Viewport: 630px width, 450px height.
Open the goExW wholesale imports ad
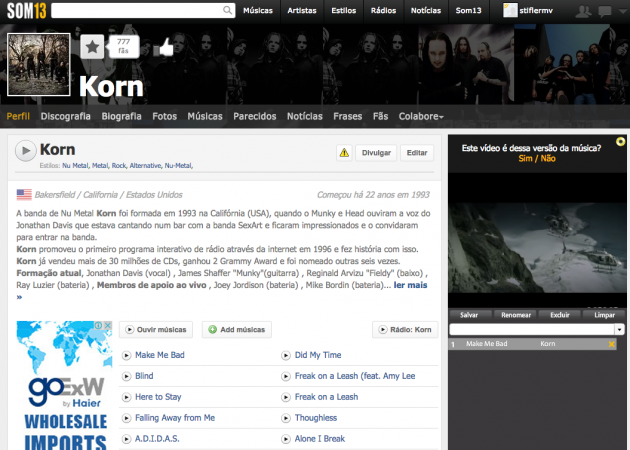64,385
